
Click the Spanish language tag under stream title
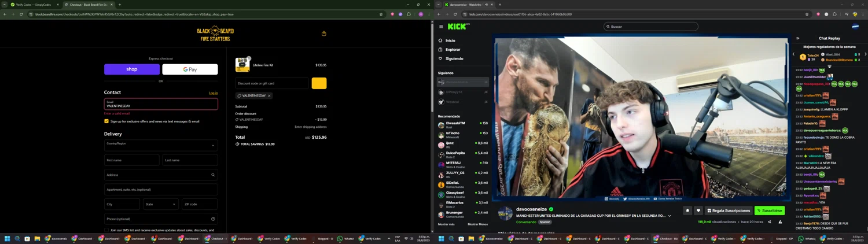[545, 222]
